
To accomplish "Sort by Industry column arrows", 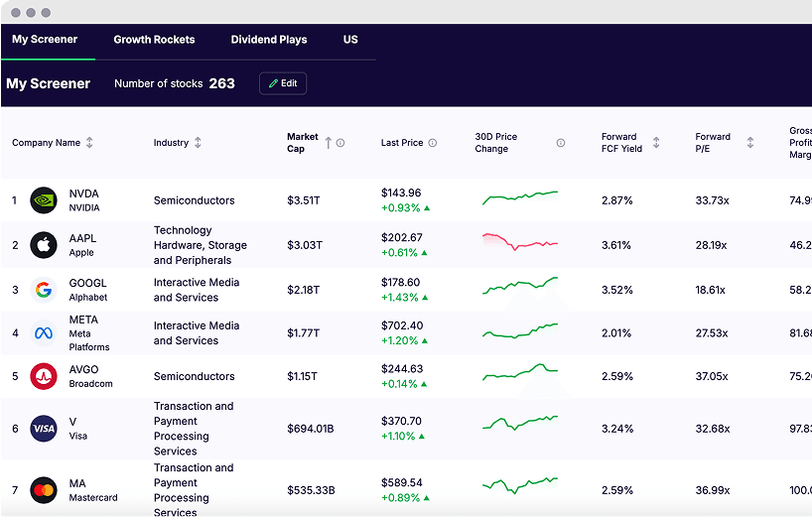I will pos(198,142).
